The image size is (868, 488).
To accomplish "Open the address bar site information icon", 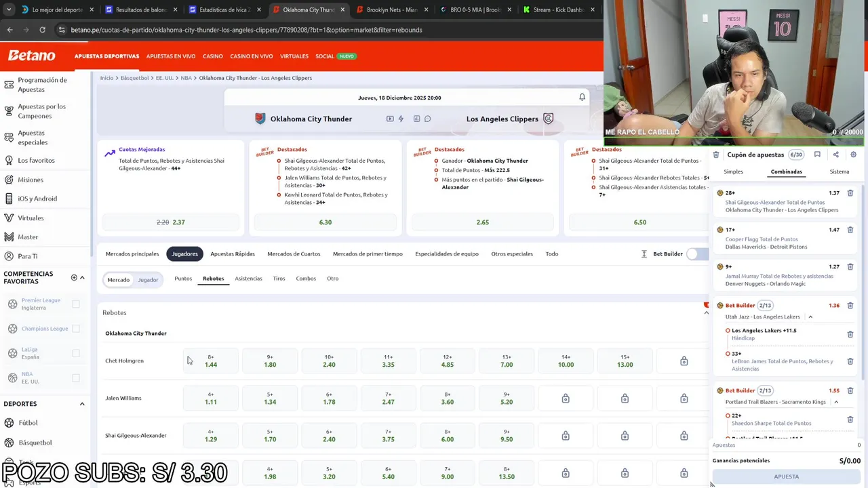I will 62,30.
